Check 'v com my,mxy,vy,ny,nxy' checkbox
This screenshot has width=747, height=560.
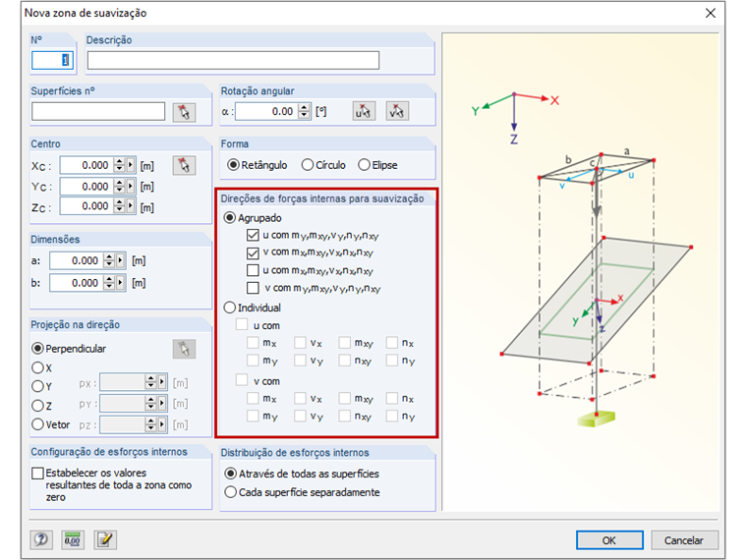pyautogui.click(x=253, y=288)
